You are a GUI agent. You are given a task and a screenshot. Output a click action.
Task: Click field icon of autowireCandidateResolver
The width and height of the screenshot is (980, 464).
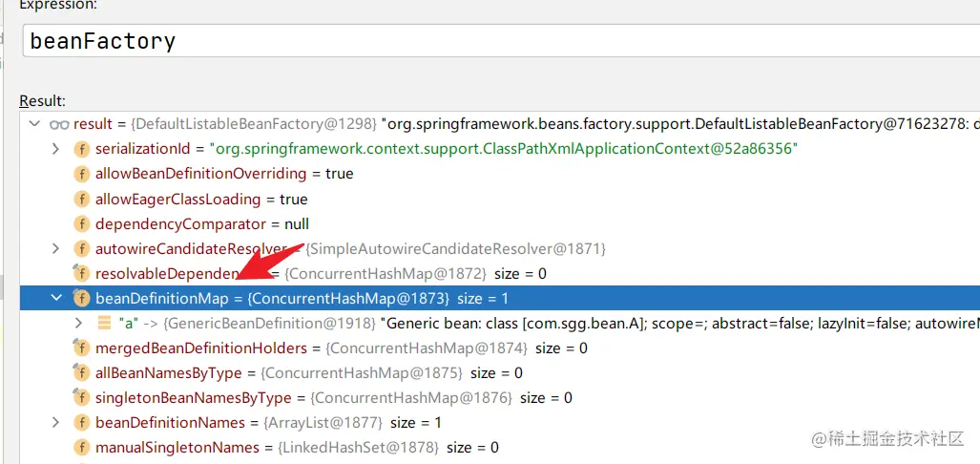tap(81, 249)
